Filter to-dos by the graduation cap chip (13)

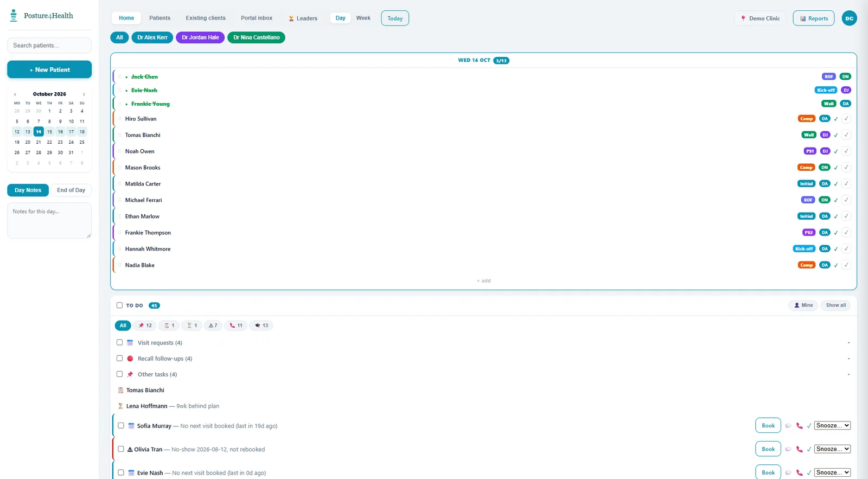(261, 325)
